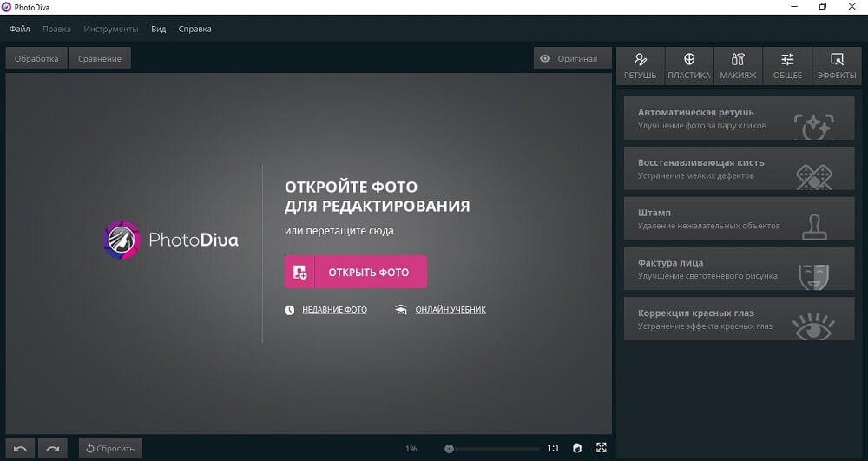868x461 pixels.
Task: Open Автоматическая ретушь tool
Action: [739, 118]
